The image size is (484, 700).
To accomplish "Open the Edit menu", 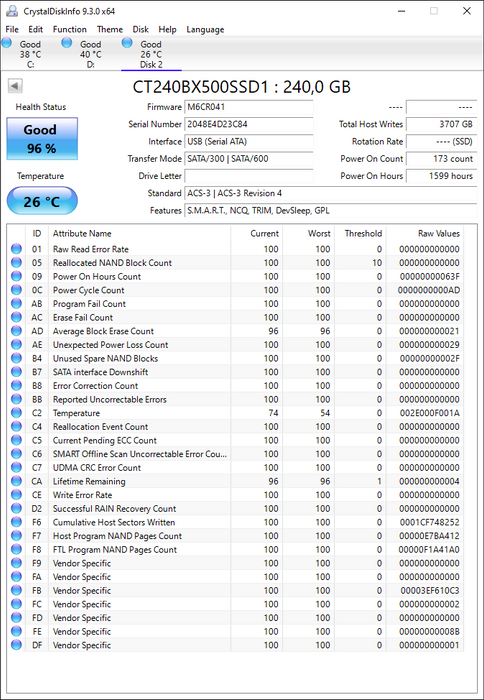I will click(x=36, y=29).
